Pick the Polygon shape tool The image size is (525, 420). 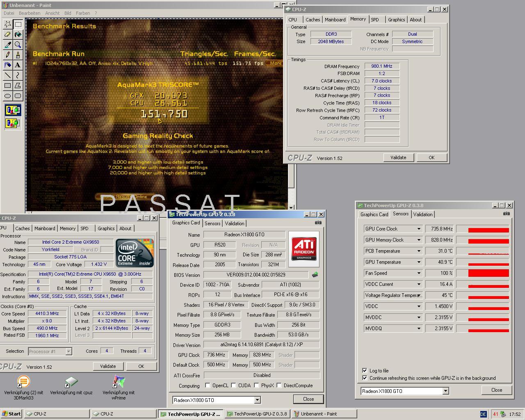pos(18,86)
